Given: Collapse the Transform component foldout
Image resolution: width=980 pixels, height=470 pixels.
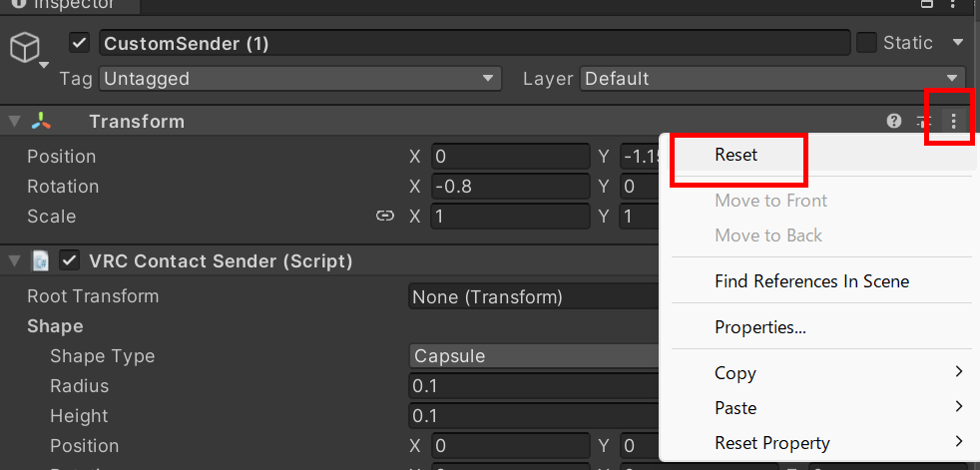Looking at the screenshot, I should (14, 122).
